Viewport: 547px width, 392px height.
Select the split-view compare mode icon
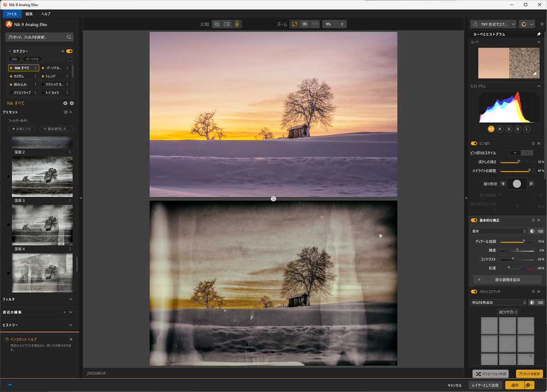227,24
